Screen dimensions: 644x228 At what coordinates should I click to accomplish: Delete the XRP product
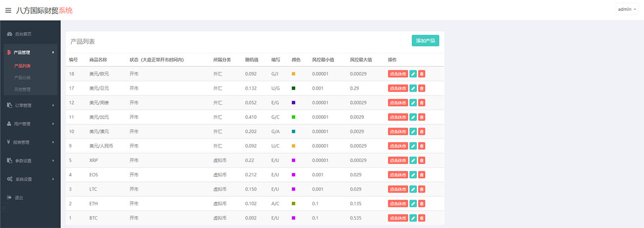coord(422,160)
